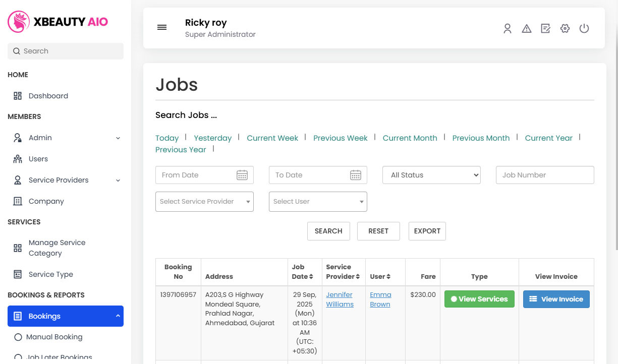The image size is (618, 364).
Task: Open the edit notes icon in header
Action: 546,28
